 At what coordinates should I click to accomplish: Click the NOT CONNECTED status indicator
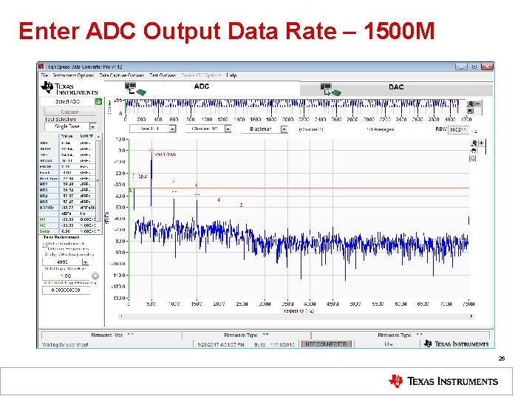tap(326, 344)
